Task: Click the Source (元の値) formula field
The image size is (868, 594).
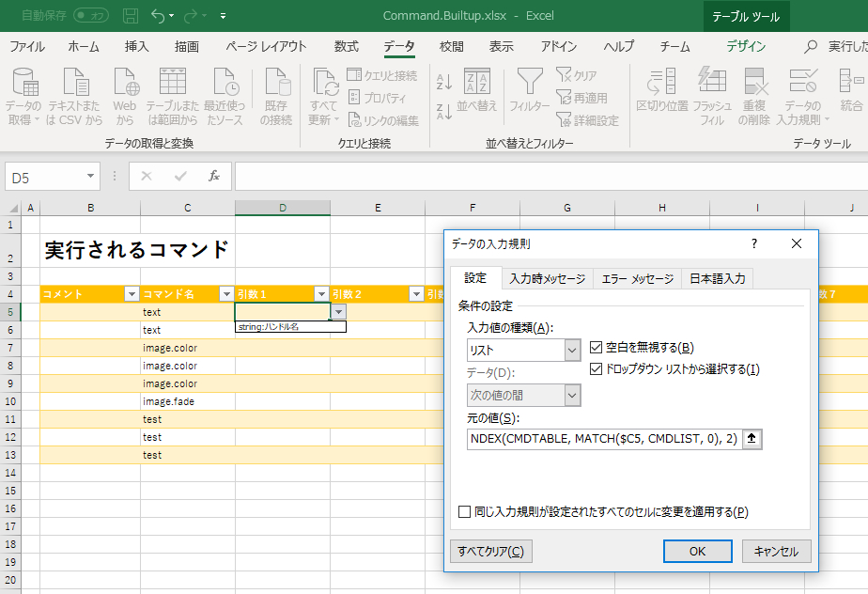Action: 604,439
